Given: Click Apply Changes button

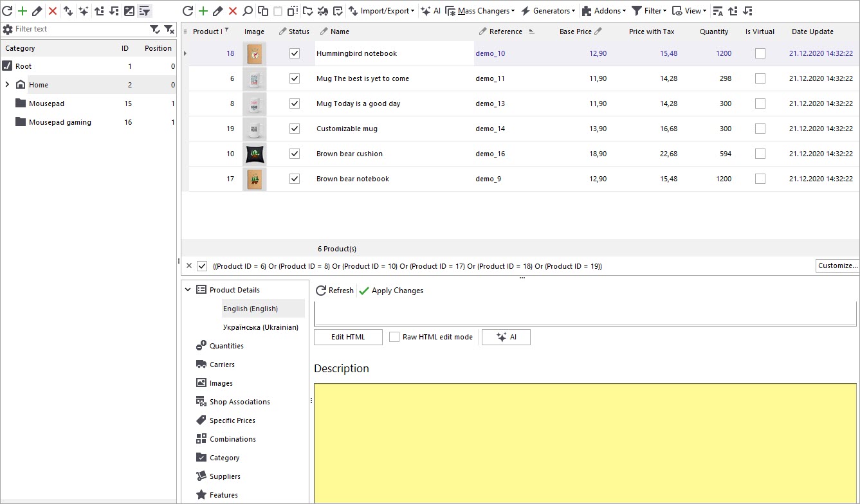Looking at the screenshot, I should (x=391, y=291).
